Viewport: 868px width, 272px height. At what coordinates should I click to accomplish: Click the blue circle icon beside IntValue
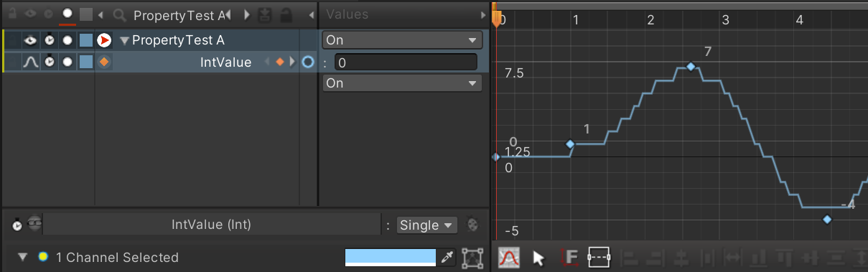308,62
